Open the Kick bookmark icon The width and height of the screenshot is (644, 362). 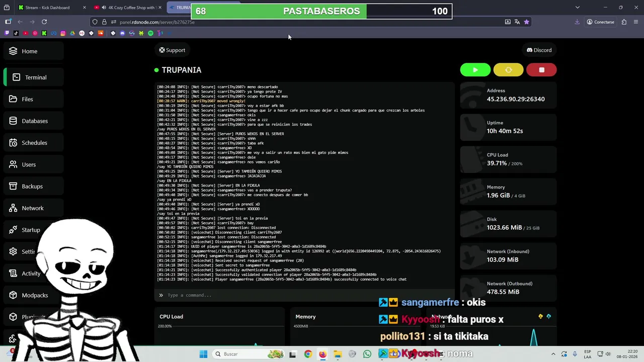[x=44, y=33]
